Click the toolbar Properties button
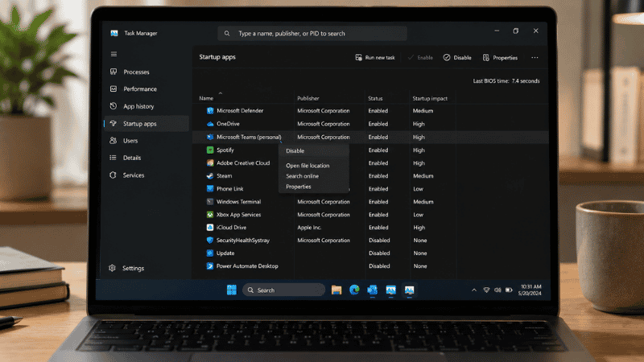The image size is (644, 362). coord(500,57)
